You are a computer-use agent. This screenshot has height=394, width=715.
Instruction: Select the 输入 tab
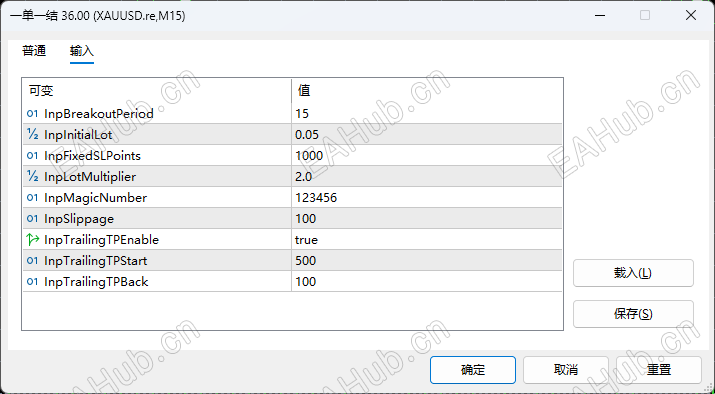(82, 51)
